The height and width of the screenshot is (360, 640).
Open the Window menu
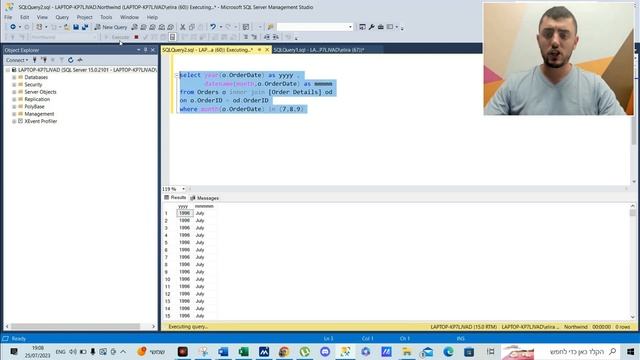click(x=129, y=17)
